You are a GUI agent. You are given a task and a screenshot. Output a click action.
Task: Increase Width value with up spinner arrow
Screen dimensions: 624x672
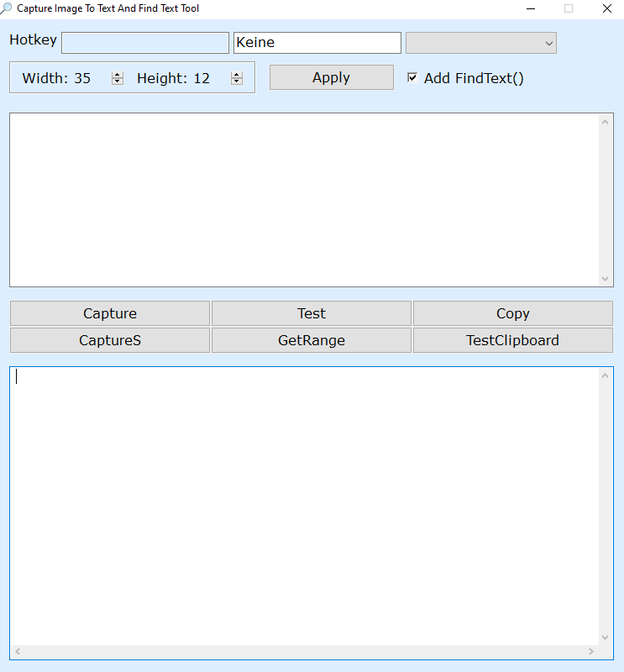117,75
